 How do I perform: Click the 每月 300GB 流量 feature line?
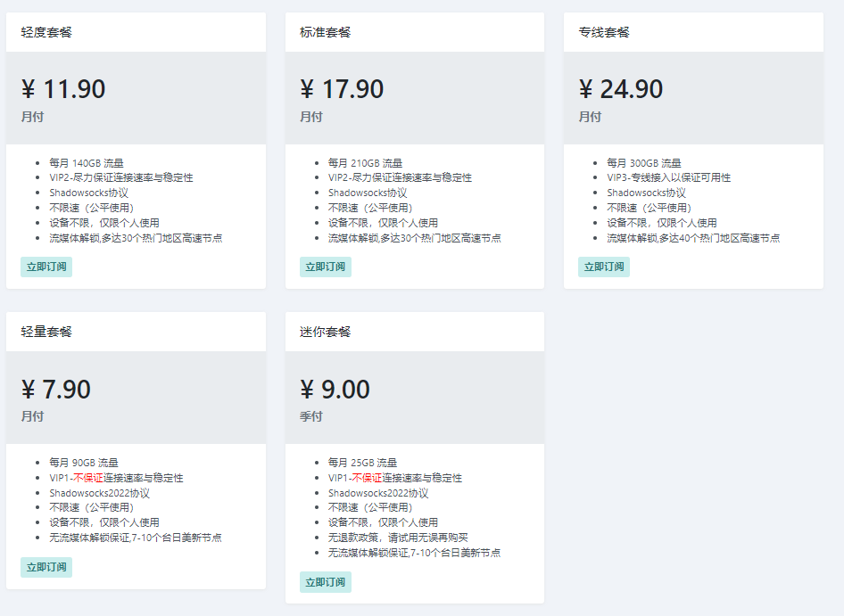644,163
